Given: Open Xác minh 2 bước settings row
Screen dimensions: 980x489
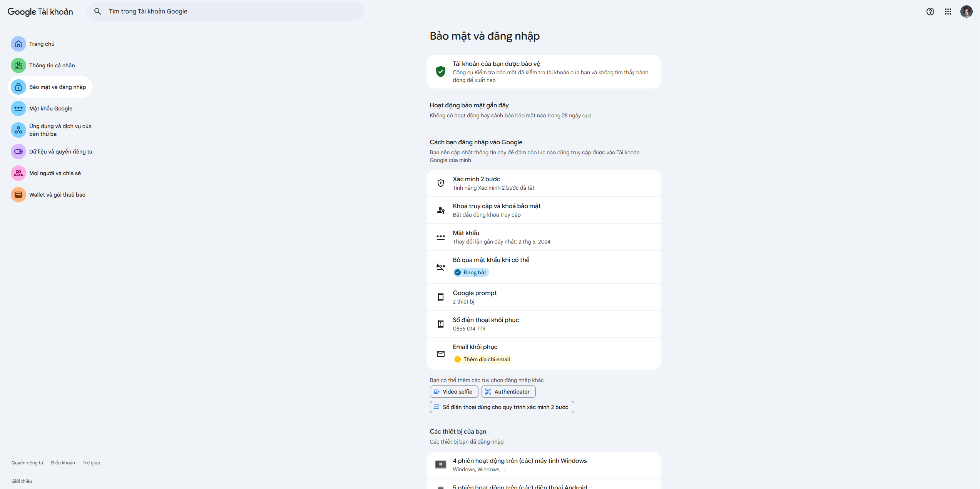Looking at the screenshot, I should [x=543, y=183].
